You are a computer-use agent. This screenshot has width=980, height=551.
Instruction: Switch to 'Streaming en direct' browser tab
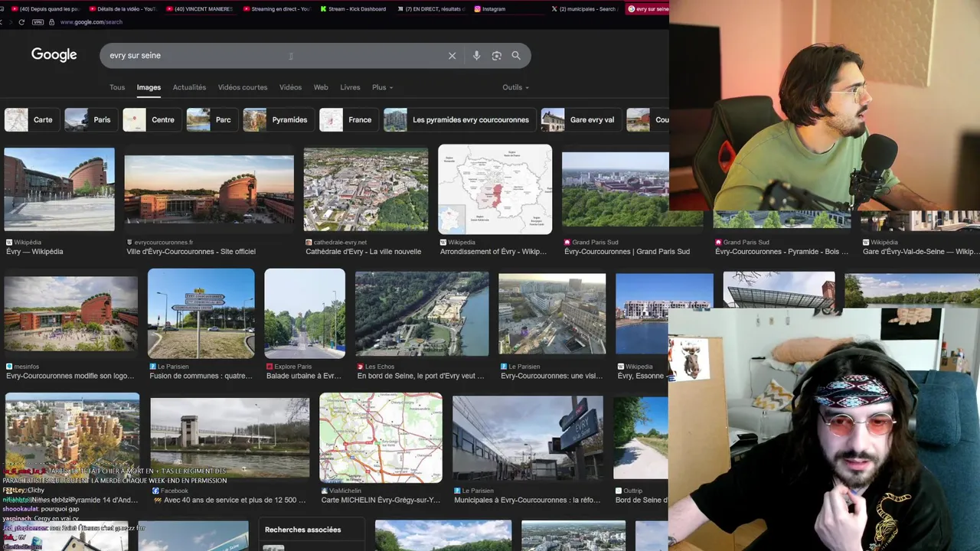[277, 9]
